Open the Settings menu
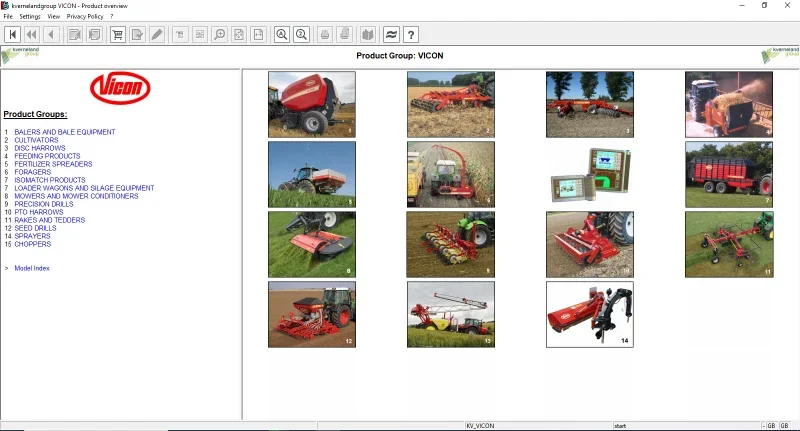The width and height of the screenshot is (800, 431). point(30,16)
